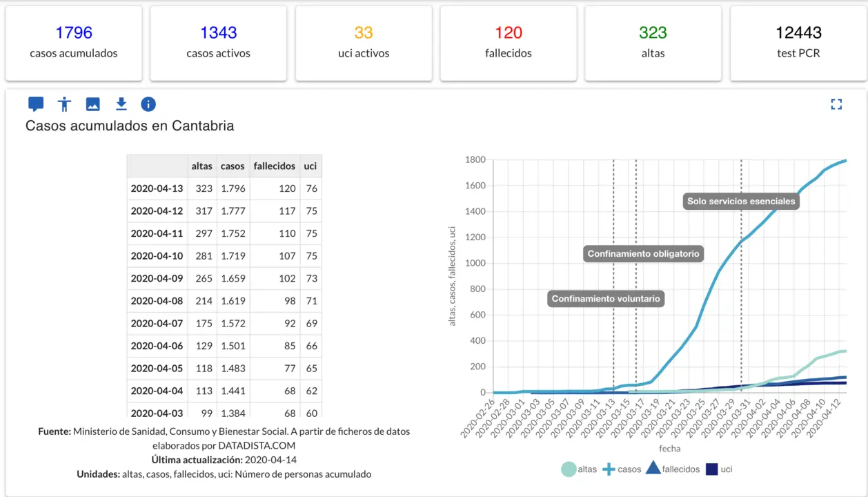The width and height of the screenshot is (868, 497).
Task: Select the casos acumulados 1796 card
Action: [x=74, y=43]
